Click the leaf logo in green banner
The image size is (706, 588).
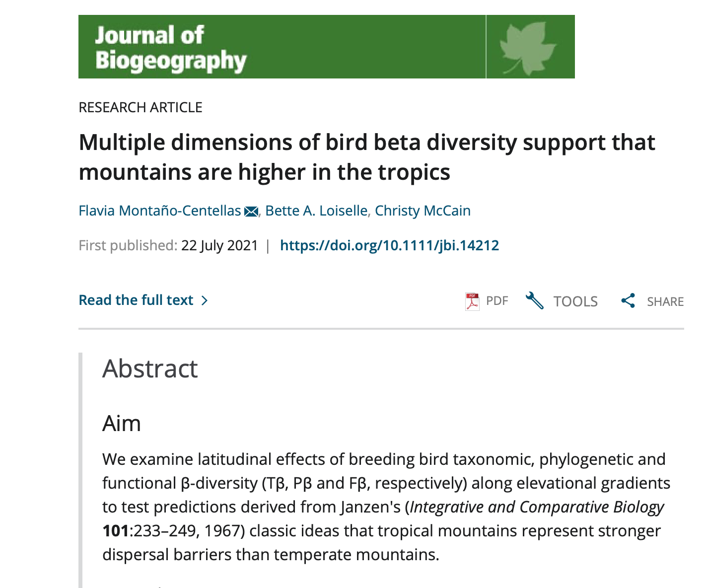click(527, 48)
